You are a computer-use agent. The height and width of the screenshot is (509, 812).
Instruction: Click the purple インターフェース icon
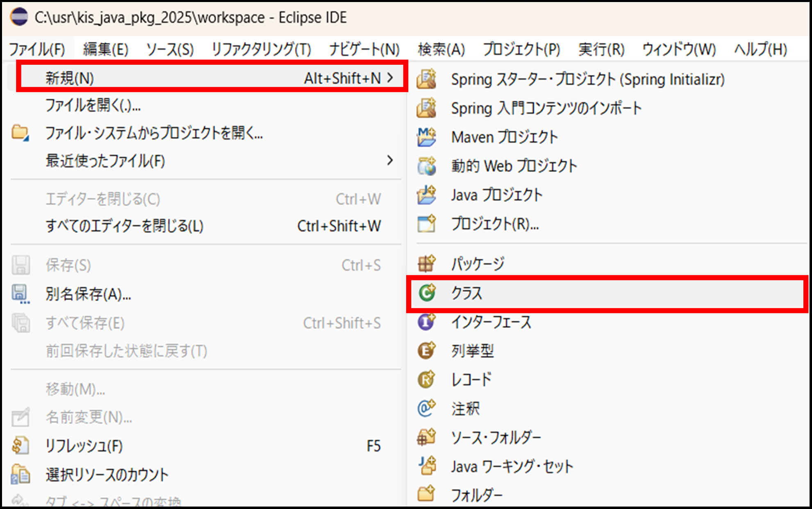426,322
